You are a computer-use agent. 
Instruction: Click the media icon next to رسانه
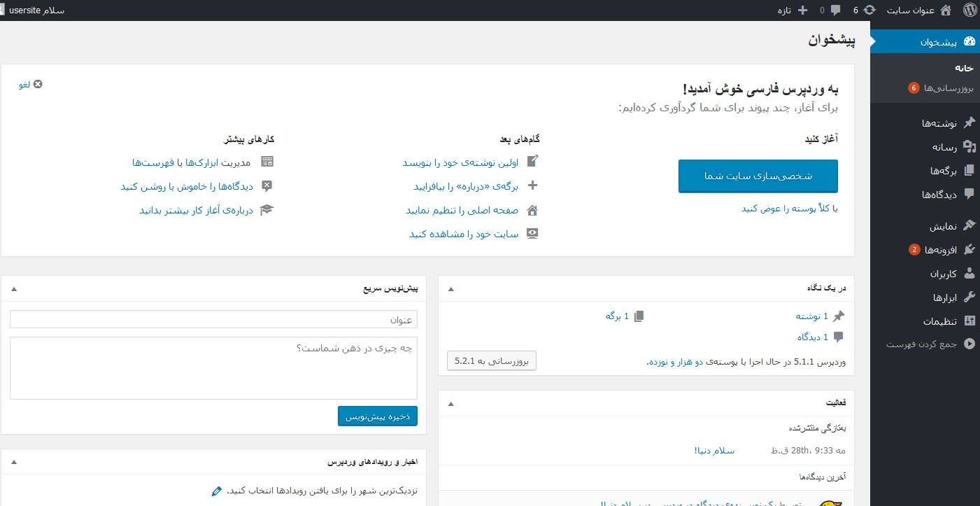[x=969, y=147]
